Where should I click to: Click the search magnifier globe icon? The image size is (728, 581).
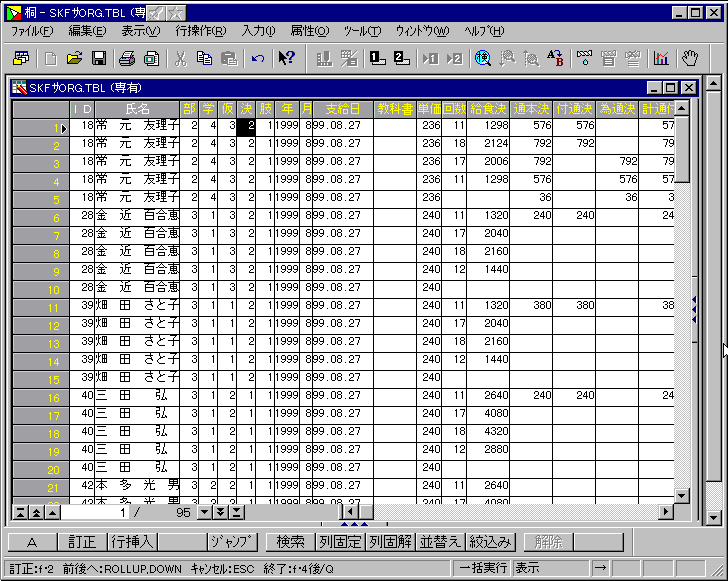pyautogui.click(x=483, y=58)
